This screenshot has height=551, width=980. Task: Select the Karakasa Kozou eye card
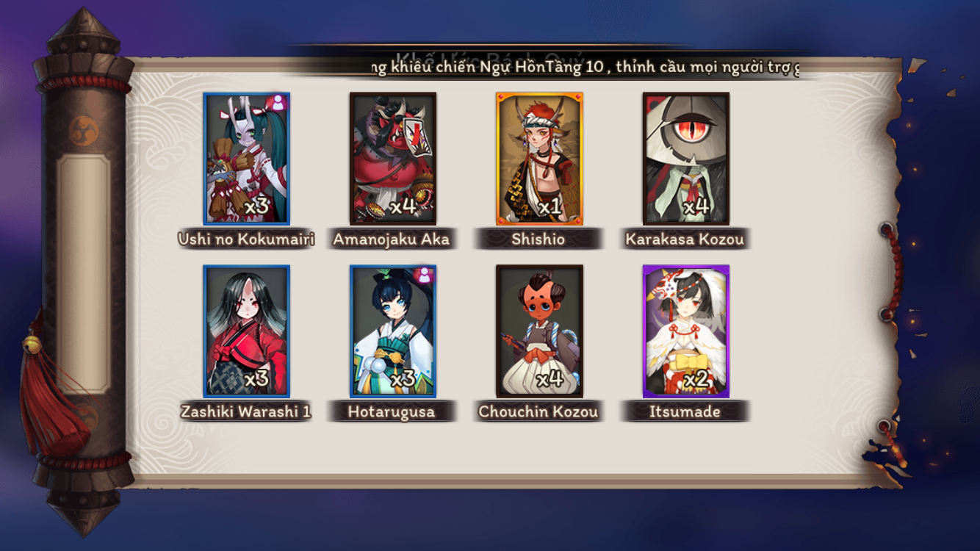[686, 158]
